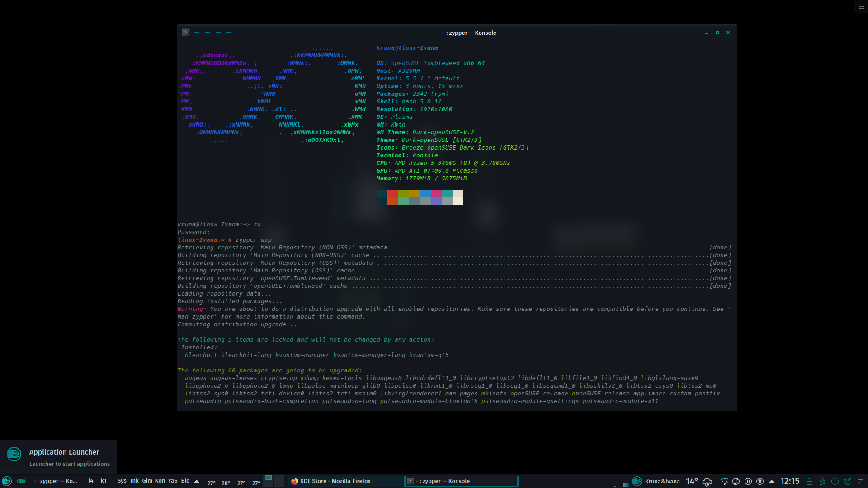Switch to the first virtual desktop

click(x=268, y=478)
